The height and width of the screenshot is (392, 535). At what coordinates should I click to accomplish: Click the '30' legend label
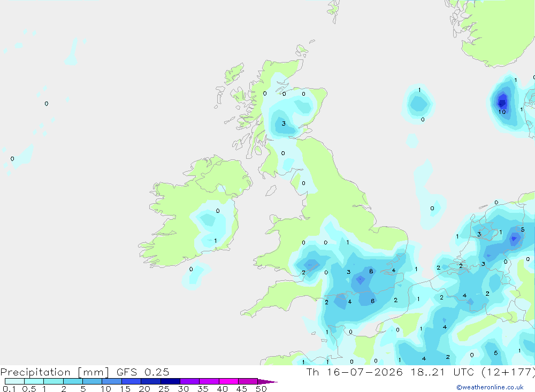pyautogui.click(x=183, y=389)
